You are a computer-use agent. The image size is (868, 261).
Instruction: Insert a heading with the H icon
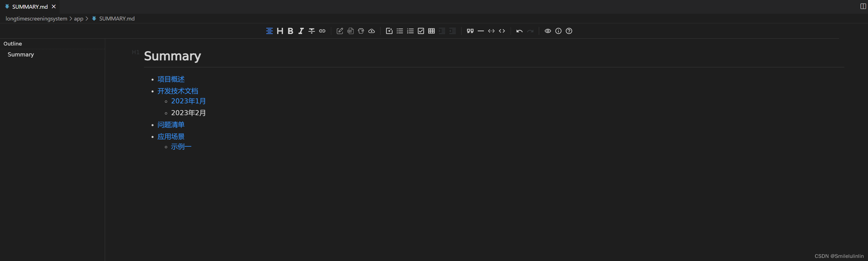pyautogui.click(x=280, y=31)
